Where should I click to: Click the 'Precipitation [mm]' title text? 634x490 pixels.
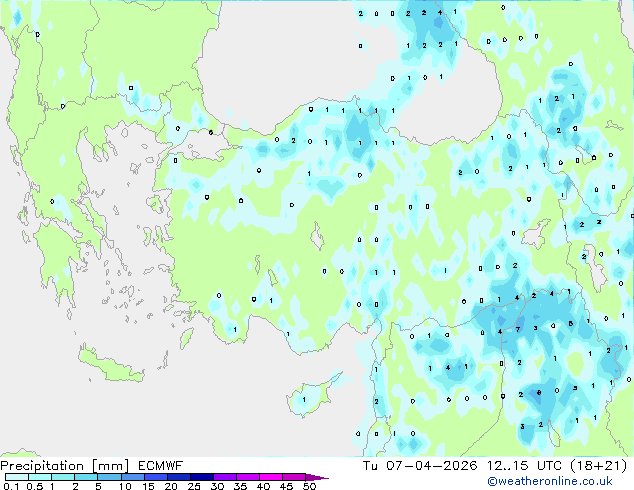(65, 466)
